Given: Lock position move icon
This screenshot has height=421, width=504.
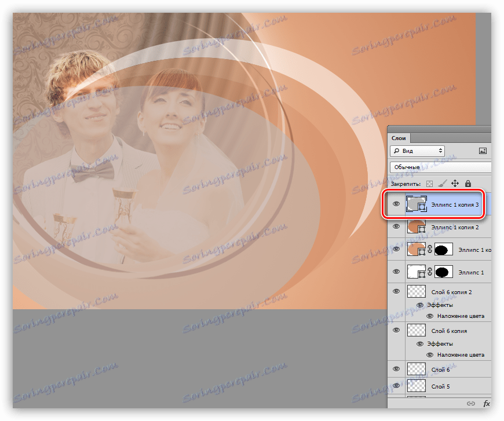Looking at the screenshot, I should coord(455,184).
